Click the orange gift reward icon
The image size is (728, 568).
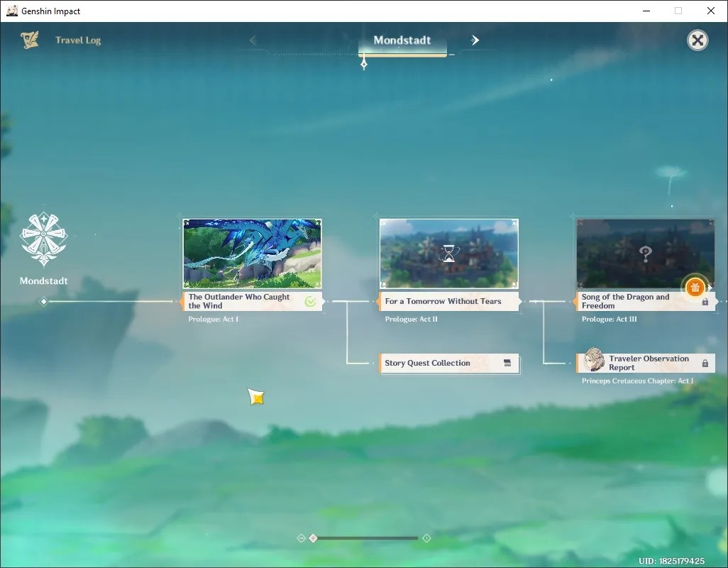[x=695, y=288]
